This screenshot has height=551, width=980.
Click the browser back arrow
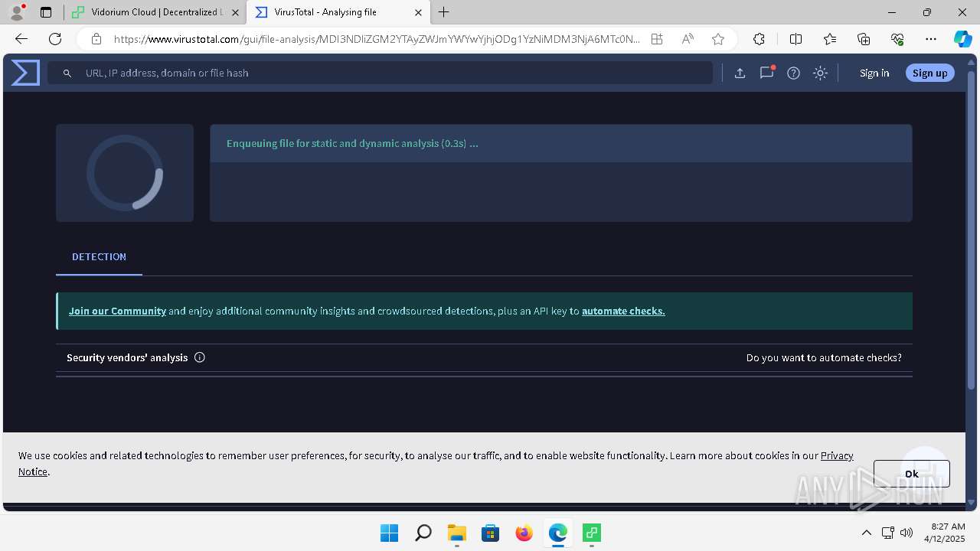click(21, 39)
